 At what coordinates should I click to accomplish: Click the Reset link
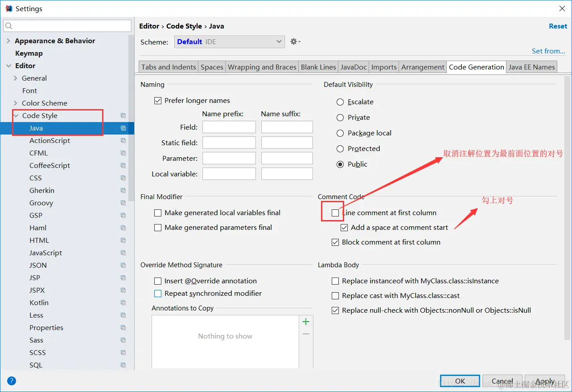pyautogui.click(x=558, y=26)
